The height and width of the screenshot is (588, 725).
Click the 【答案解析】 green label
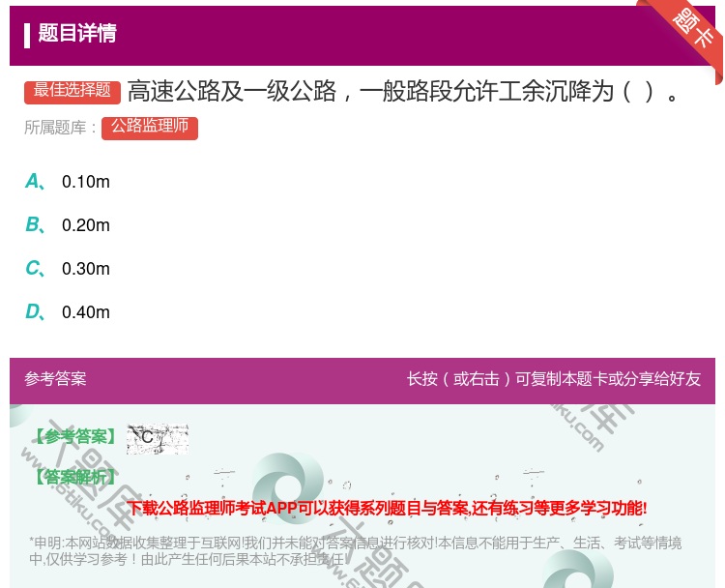tap(74, 477)
